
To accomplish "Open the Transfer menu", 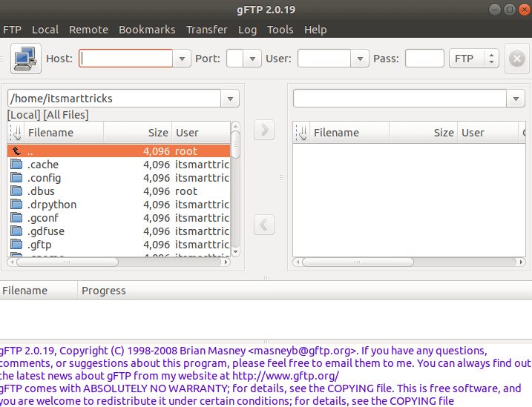I will (x=206, y=30).
